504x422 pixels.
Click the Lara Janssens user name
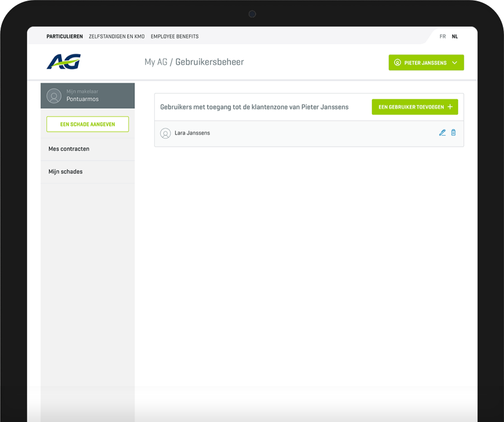192,133
